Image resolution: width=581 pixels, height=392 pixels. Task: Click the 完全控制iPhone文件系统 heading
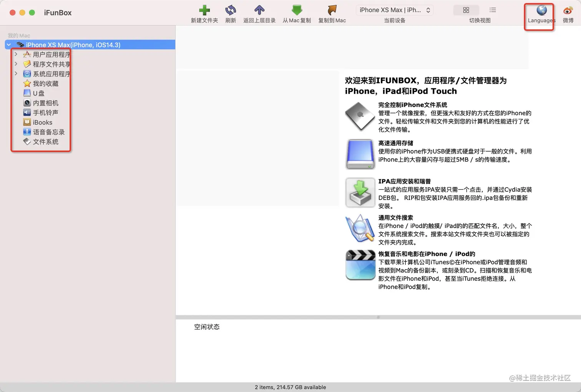(x=413, y=105)
